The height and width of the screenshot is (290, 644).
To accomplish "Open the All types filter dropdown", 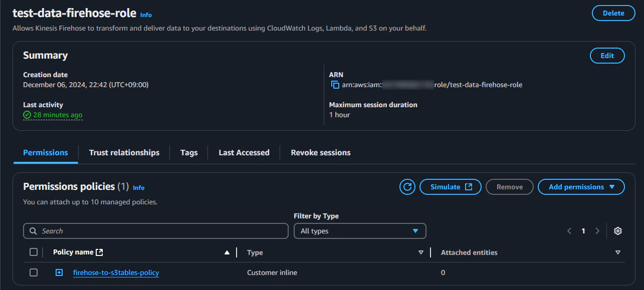I will tap(360, 231).
